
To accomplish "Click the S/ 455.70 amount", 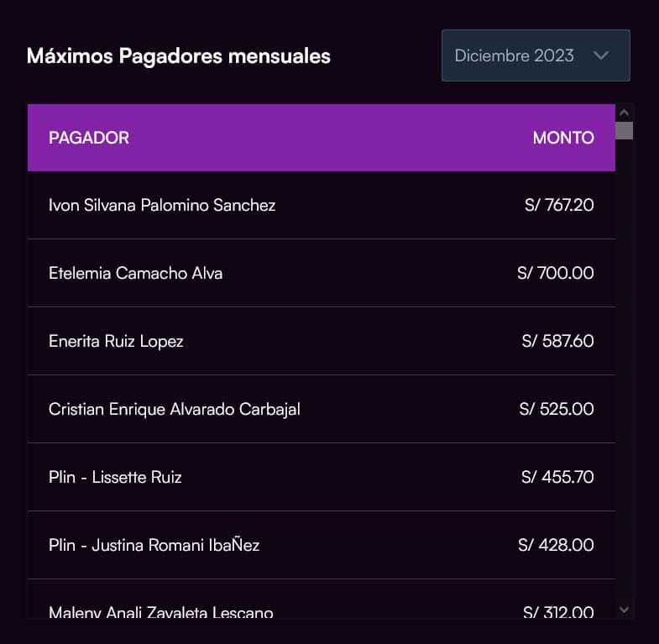I will (x=557, y=477).
